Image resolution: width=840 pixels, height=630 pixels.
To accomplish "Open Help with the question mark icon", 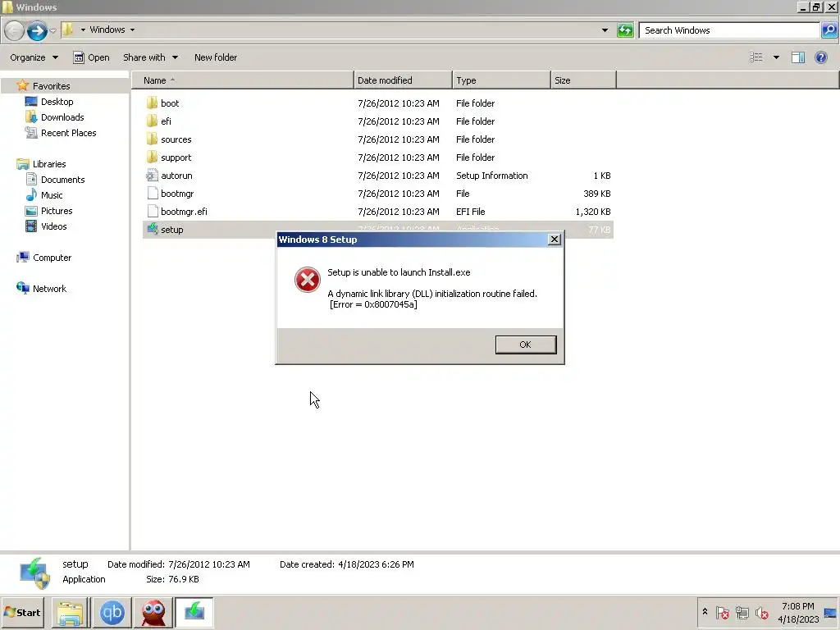I will [x=820, y=57].
